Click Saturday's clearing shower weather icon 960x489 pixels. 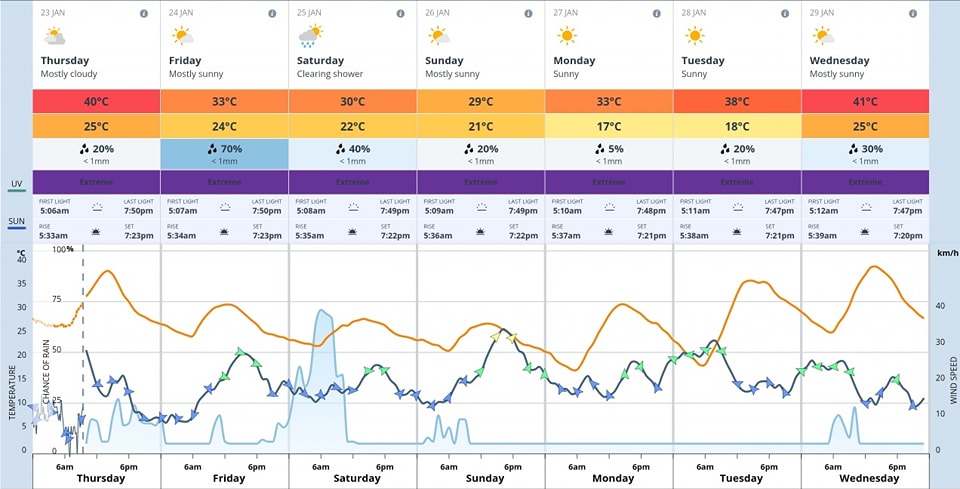[311, 36]
